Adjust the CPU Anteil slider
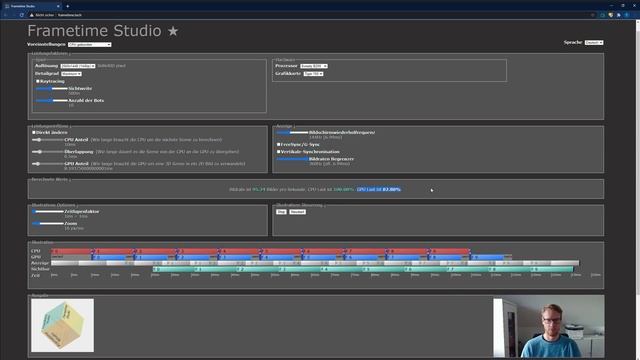 (x=47, y=140)
